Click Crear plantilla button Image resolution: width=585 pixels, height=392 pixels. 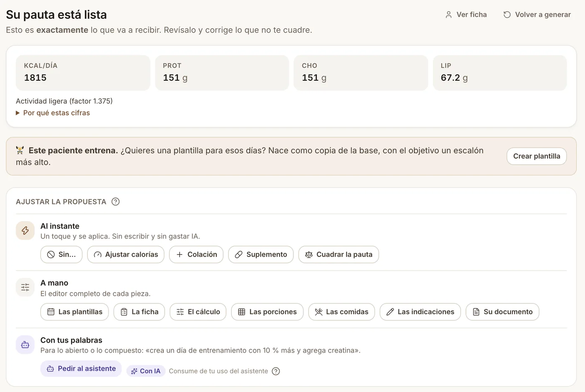tap(537, 156)
